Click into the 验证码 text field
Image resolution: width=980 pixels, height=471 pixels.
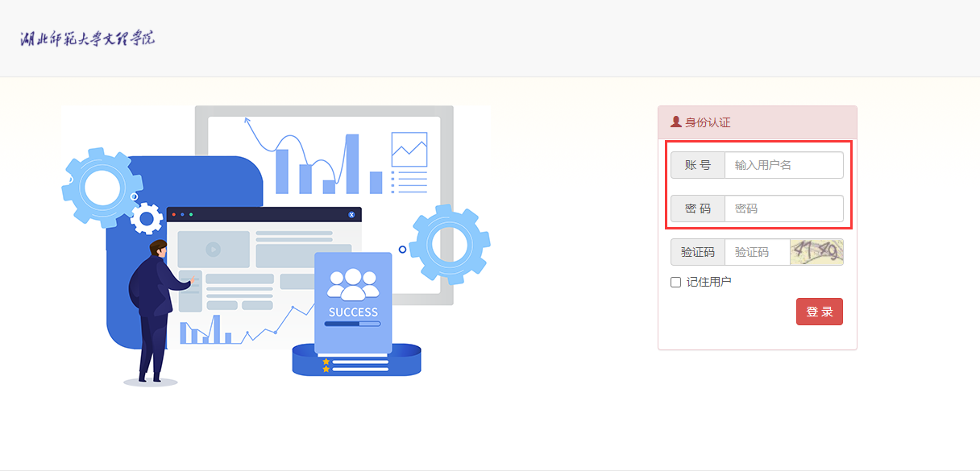coord(757,252)
